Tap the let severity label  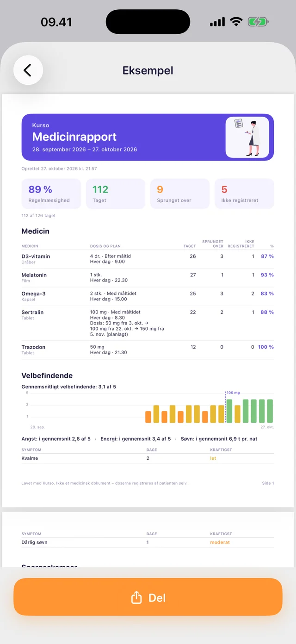tap(213, 458)
